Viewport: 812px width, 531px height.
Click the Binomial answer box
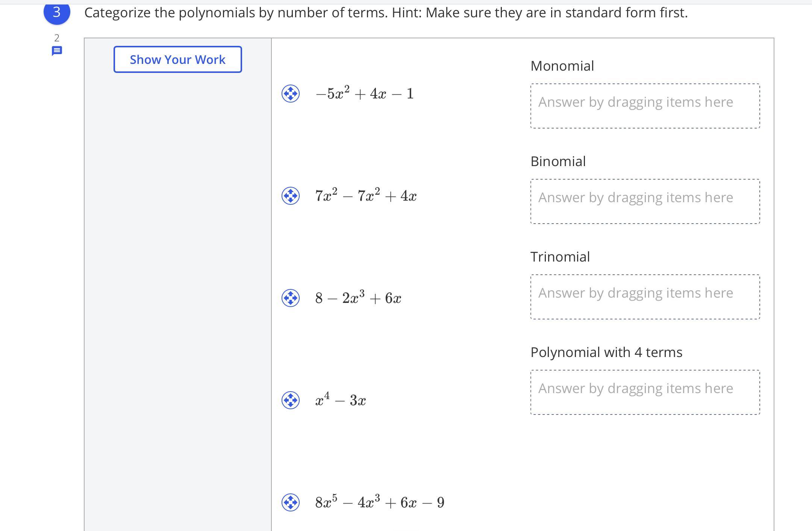click(645, 201)
